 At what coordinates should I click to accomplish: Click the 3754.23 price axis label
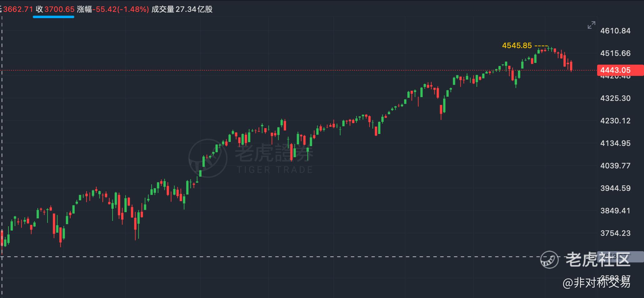point(615,233)
